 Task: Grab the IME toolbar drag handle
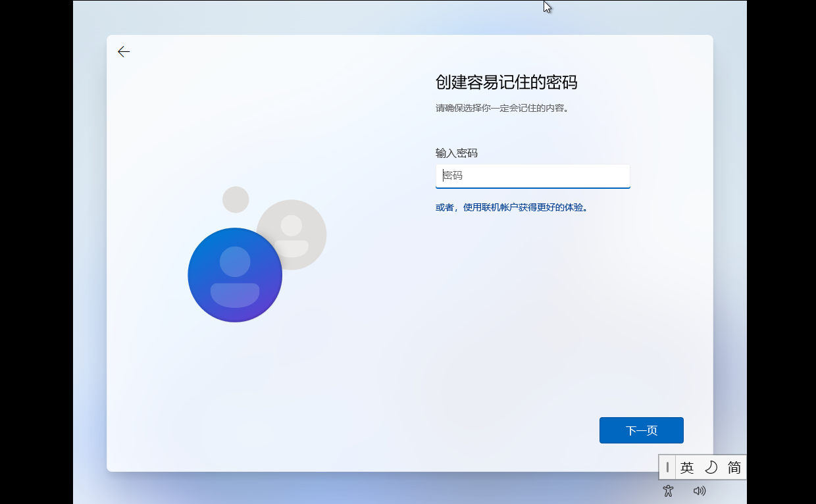pos(667,467)
